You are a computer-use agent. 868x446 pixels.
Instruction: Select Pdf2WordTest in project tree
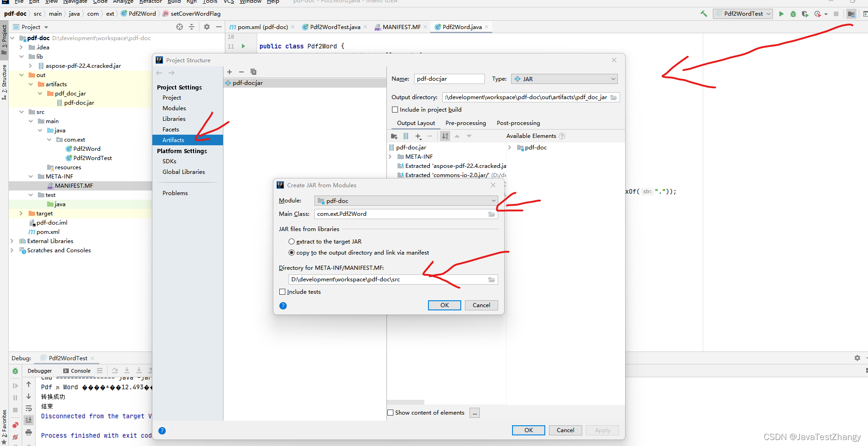92,158
